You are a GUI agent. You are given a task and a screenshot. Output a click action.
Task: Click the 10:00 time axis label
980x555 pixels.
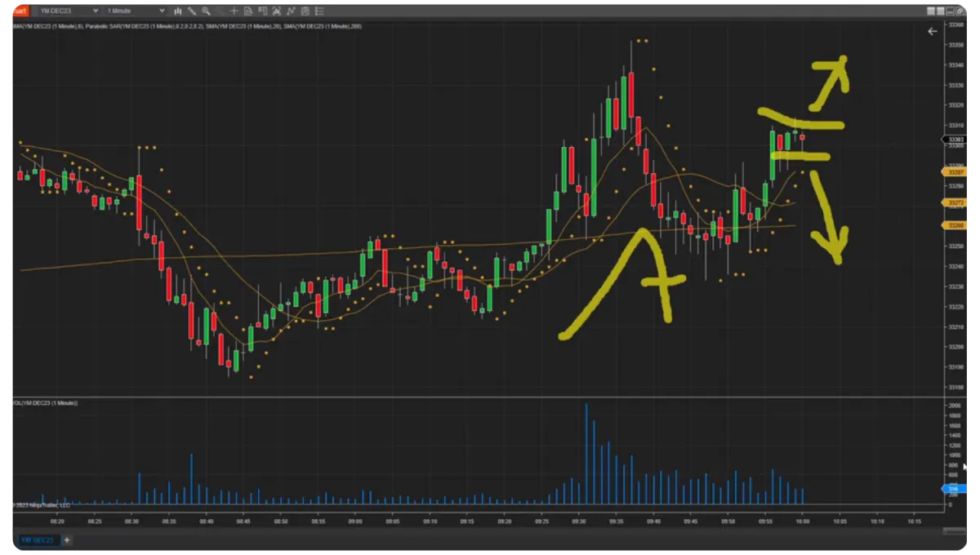tap(803, 520)
